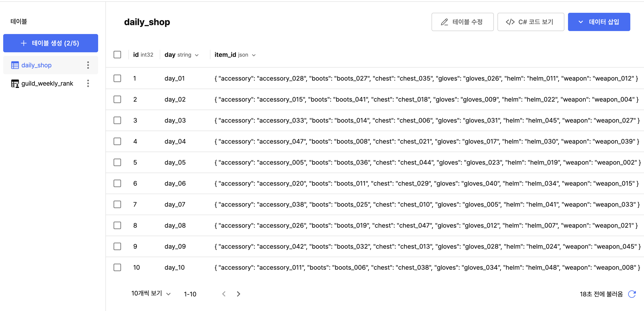Click the C# 코드 보기 button

(531, 22)
